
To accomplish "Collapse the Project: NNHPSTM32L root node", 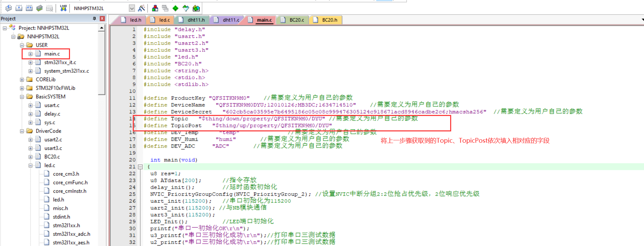I will pyautogui.click(x=5, y=28).
